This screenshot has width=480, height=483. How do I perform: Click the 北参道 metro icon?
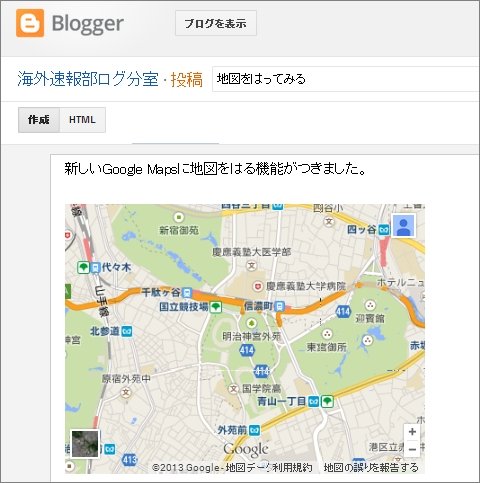tap(127, 332)
